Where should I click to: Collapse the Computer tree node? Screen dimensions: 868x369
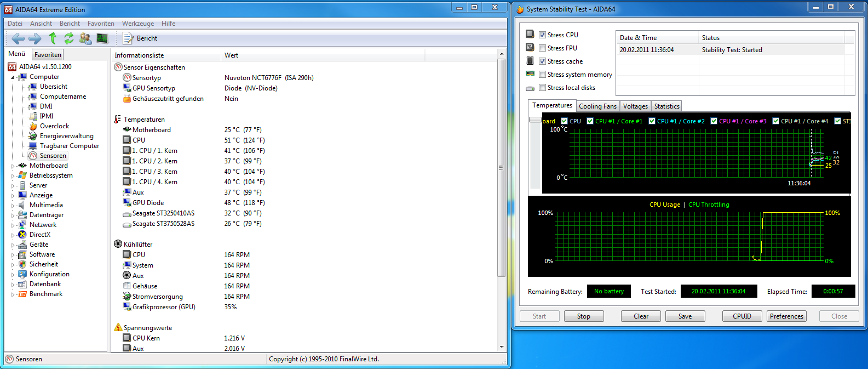13,77
